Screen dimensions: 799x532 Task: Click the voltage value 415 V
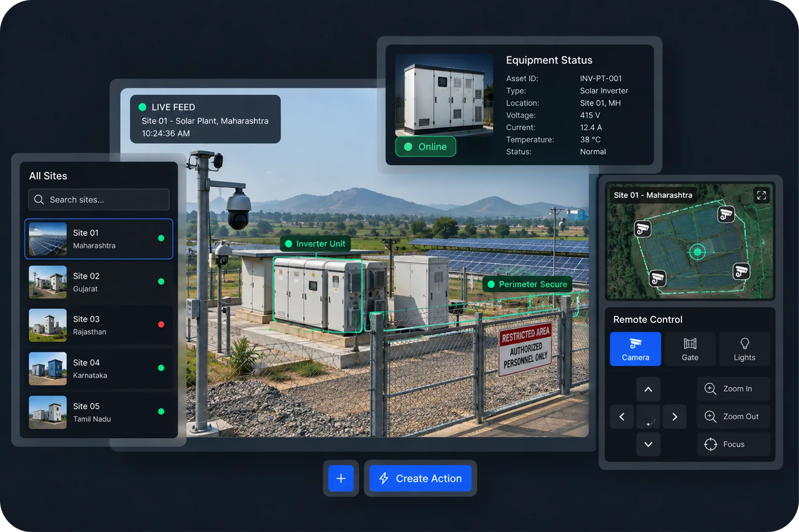[590, 115]
